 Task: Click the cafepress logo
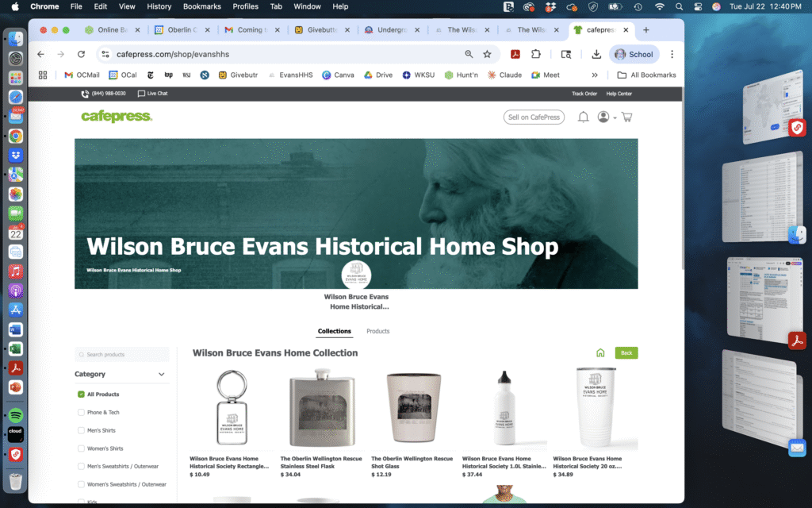(117, 117)
